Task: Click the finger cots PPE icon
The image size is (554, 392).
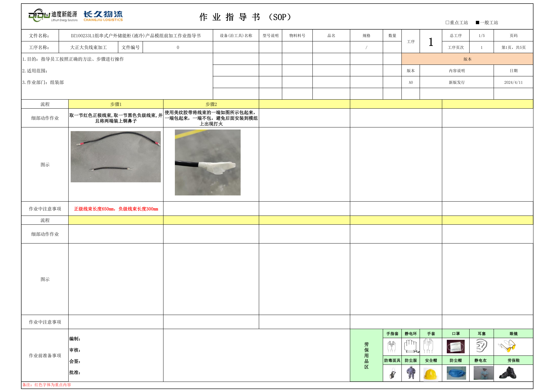Action: 392,347
